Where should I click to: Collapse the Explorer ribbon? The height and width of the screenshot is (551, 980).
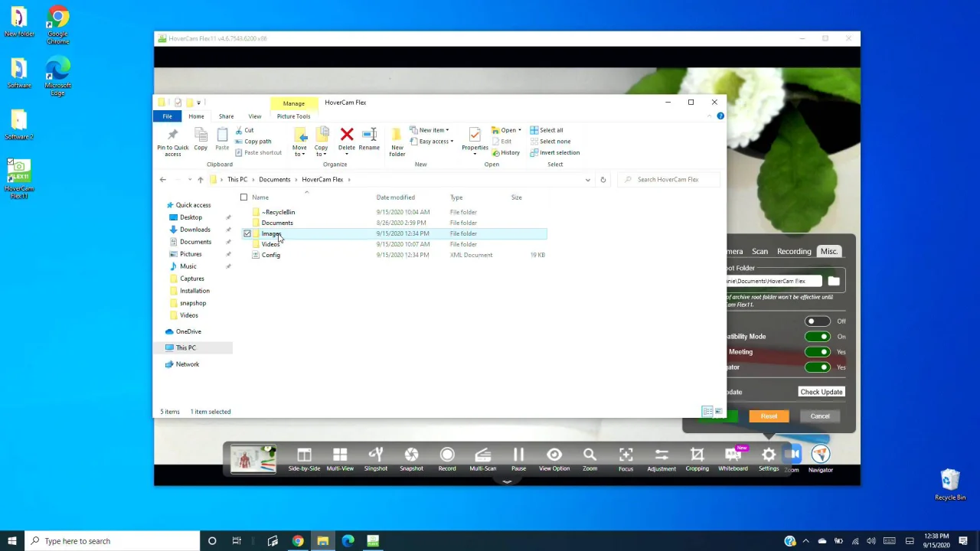[x=709, y=116]
